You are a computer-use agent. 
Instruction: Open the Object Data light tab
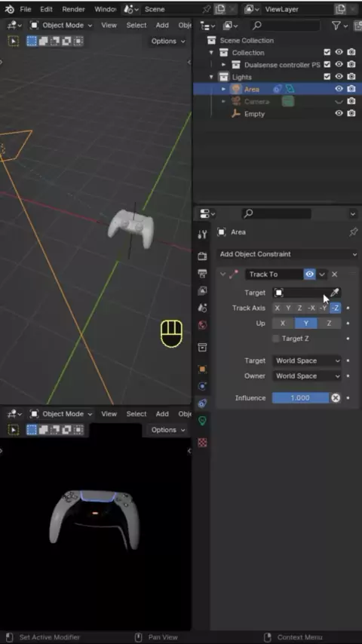tap(202, 421)
